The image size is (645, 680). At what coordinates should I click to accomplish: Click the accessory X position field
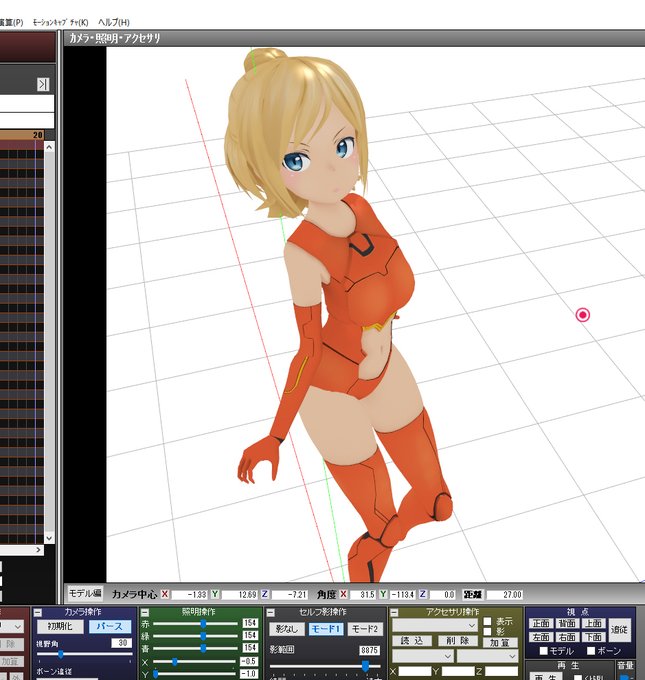point(414,672)
